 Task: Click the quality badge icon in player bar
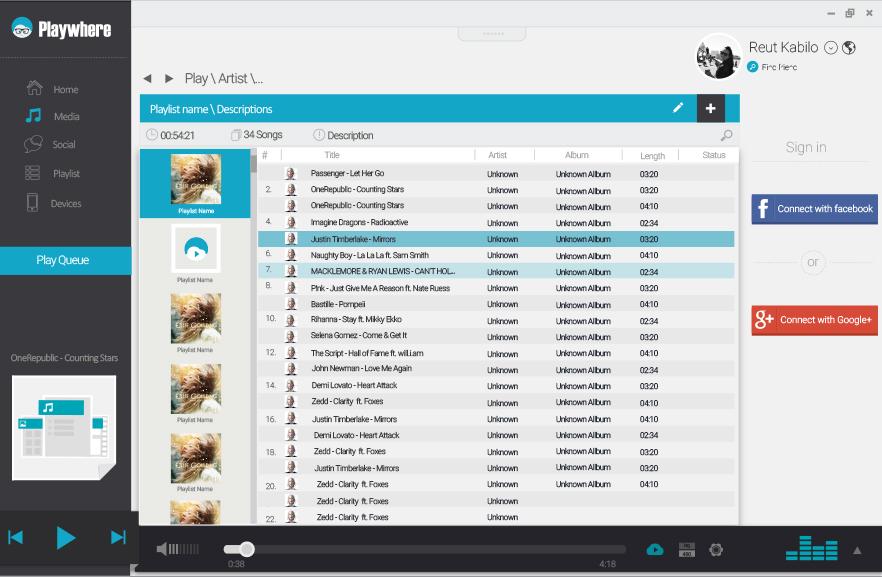[x=686, y=549]
